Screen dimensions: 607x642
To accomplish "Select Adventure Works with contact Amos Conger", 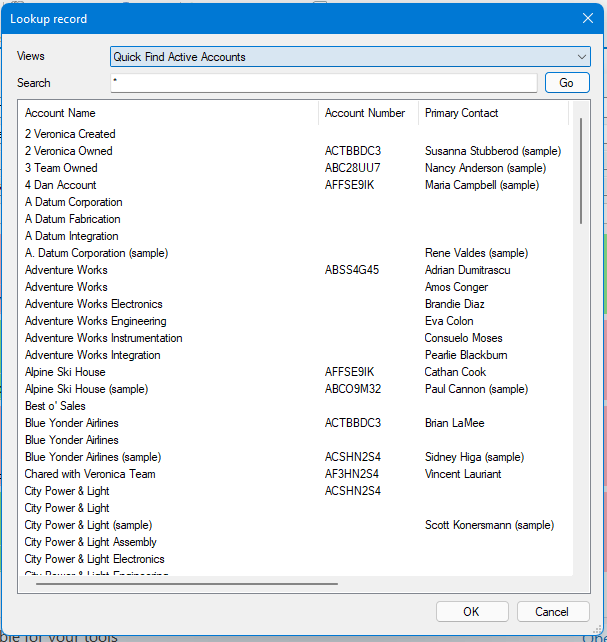I will (66, 287).
